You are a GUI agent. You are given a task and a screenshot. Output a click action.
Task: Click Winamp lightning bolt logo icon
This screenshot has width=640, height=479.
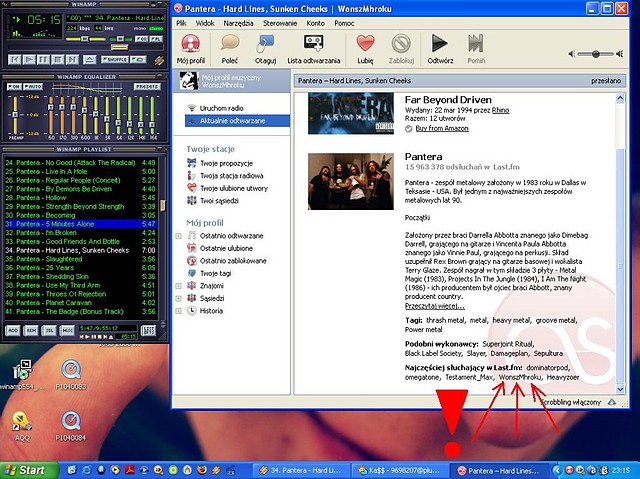pos(159,60)
